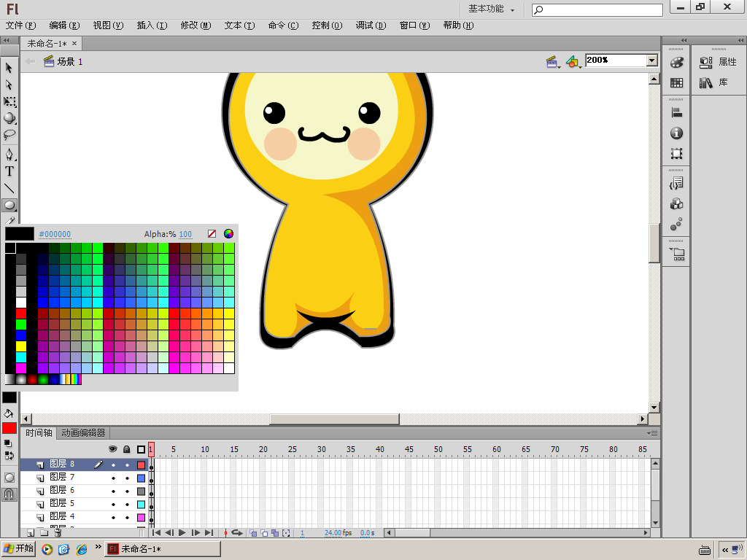Viewport: 747px width, 560px height.
Task: Toggle outline color box of 图层 5
Action: [x=141, y=505]
